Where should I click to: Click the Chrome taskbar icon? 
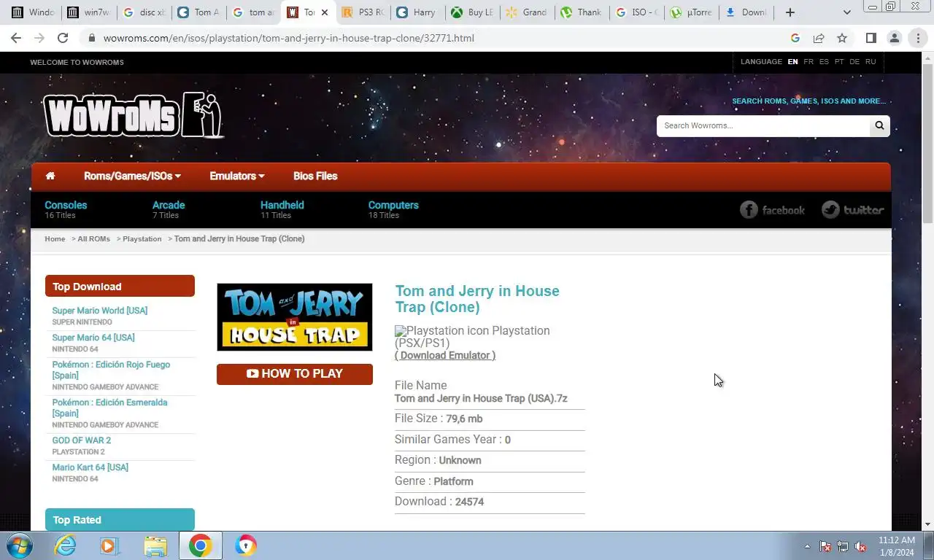(201, 545)
